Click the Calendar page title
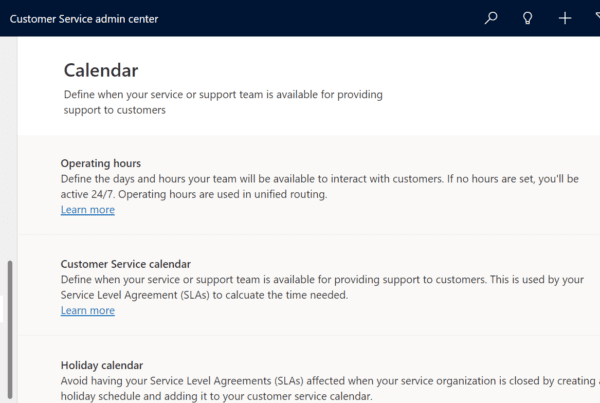 100,70
